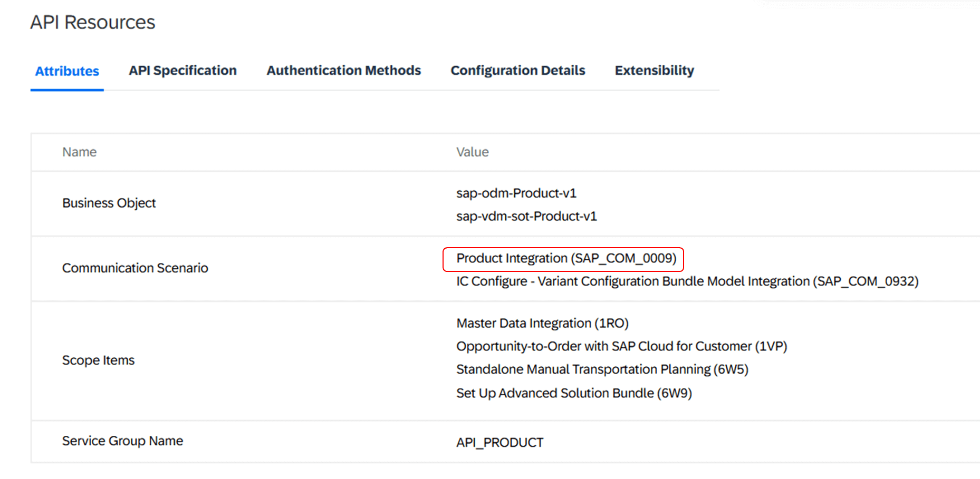
Task: Click the Scope Items row label
Action: (98, 360)
